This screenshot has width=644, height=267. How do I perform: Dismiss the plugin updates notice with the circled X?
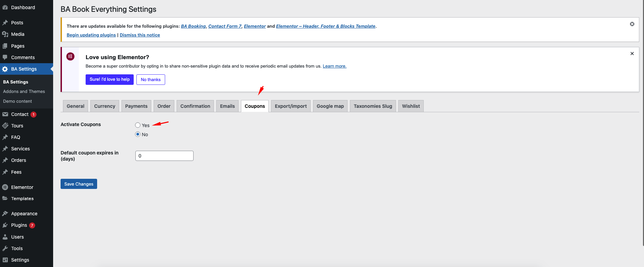[632, 24]
